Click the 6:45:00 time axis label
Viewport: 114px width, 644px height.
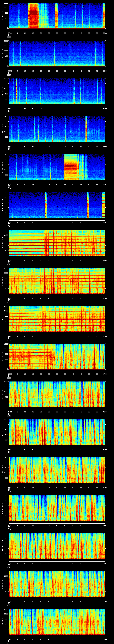9,336
